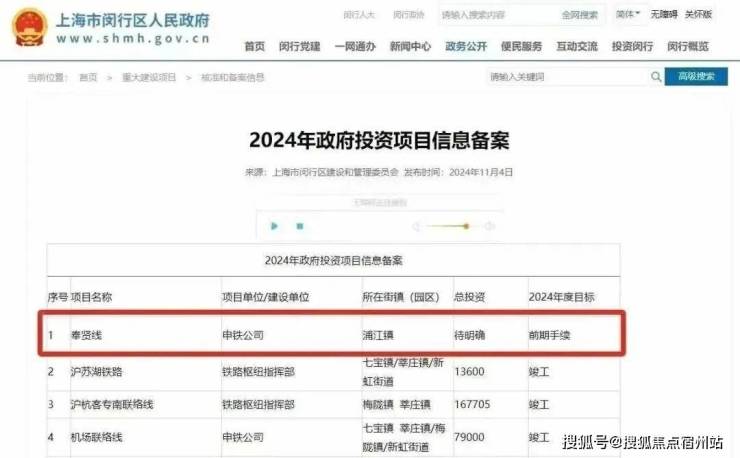Click the 全网搜索 button
Screen dimensions: 740x458
pos(580,15)
